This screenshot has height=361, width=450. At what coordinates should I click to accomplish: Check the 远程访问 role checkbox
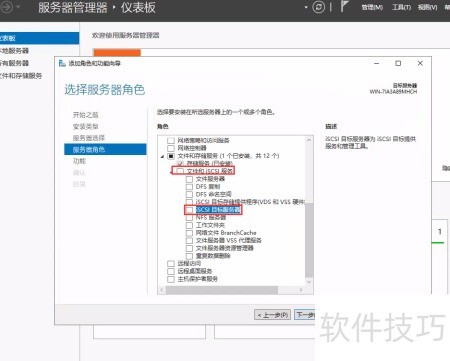[171, 263]
